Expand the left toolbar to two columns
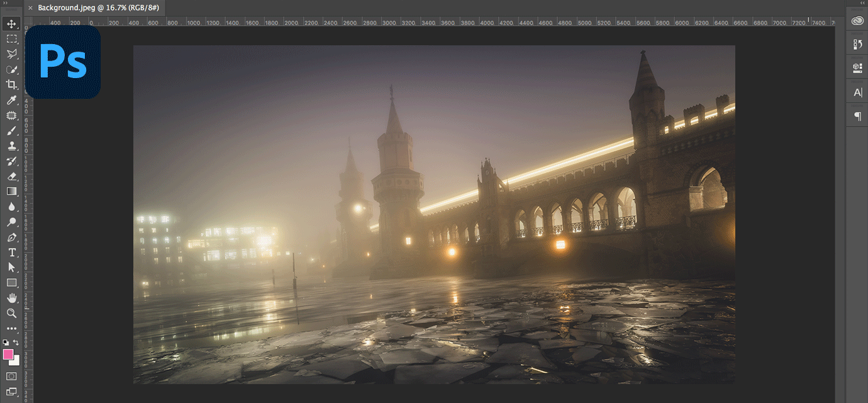This screenshot has height=403, width=868. click(6, 3)
